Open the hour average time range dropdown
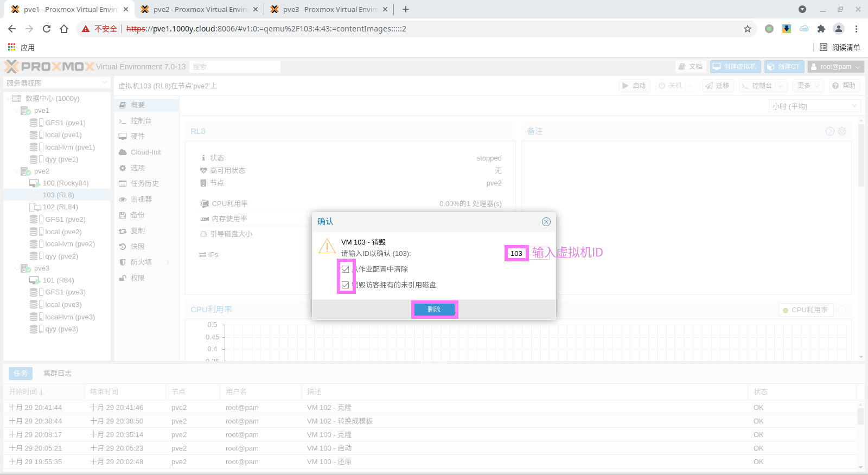The height and width of the screenshot is (475, 868). [x=815, y=106]
